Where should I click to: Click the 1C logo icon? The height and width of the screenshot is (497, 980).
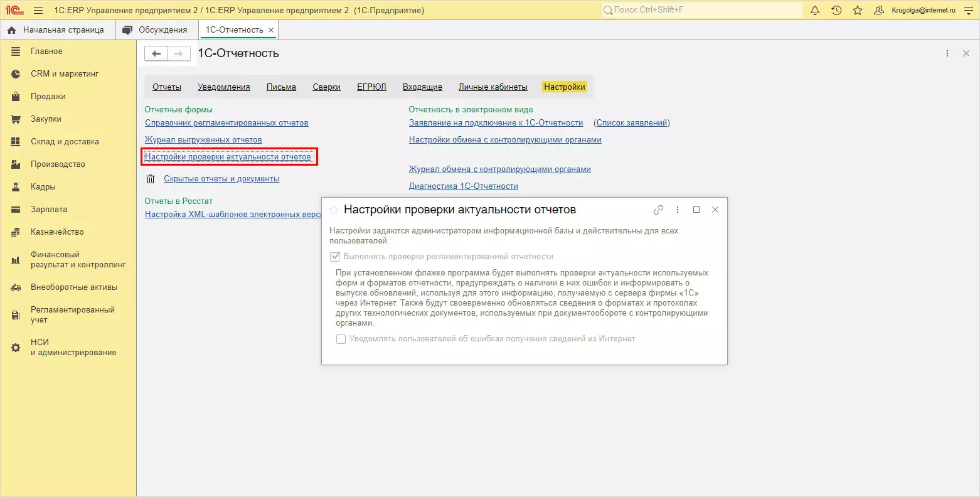(14, 10)
